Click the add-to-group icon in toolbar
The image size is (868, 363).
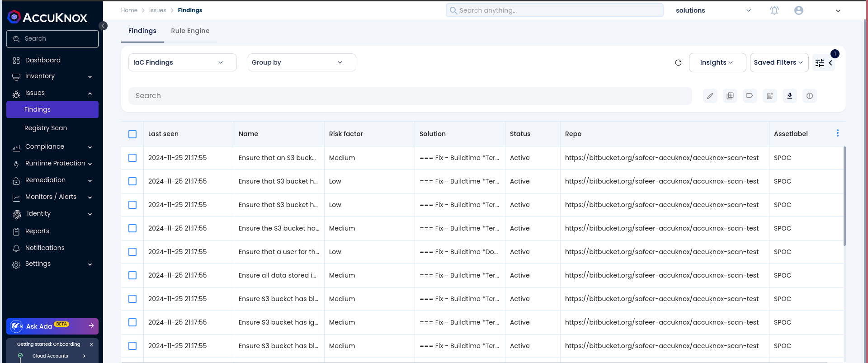coord(730,96)
